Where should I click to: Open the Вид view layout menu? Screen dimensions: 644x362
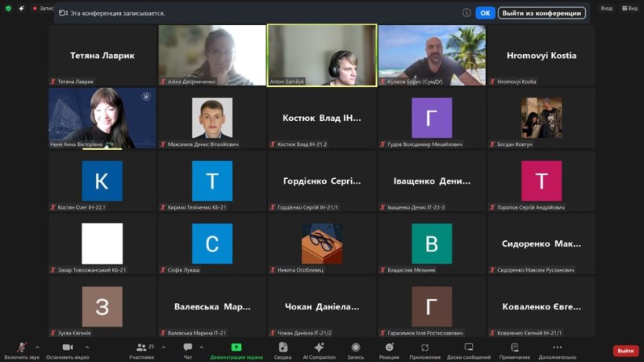pos(629,8)
